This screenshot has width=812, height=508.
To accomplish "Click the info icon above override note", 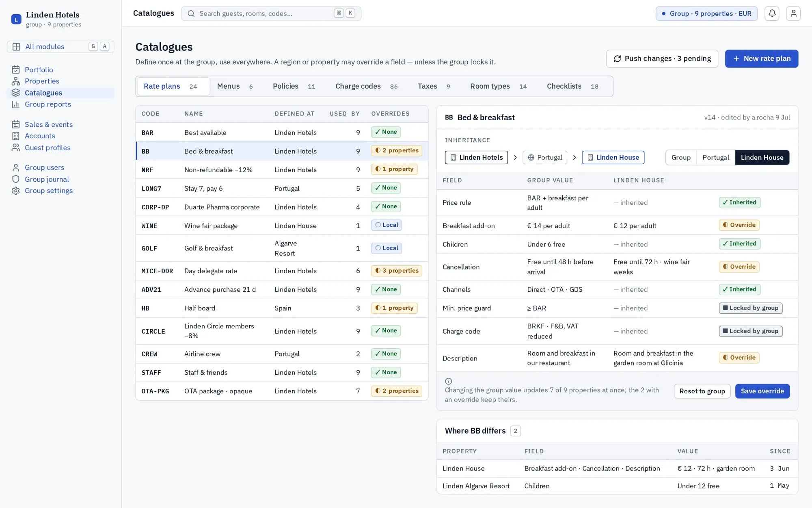I will tap(448, 381).
